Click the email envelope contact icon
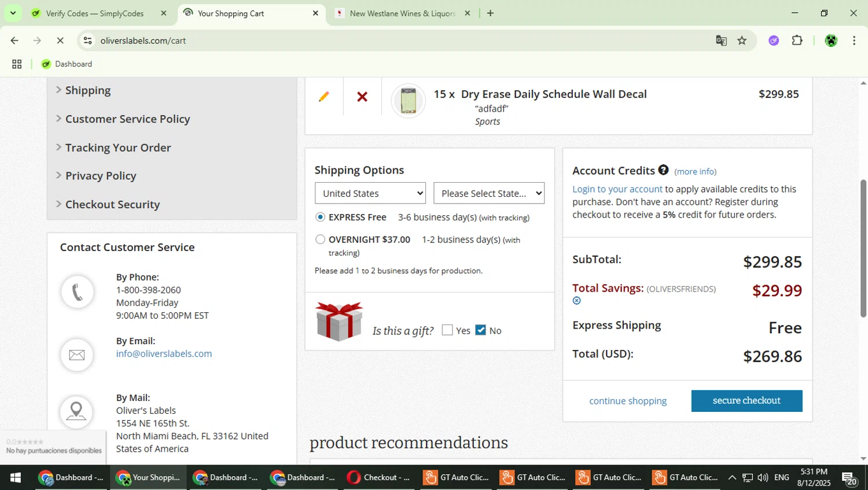The width and height of the screenshot is (868, 490). (77, 355)
